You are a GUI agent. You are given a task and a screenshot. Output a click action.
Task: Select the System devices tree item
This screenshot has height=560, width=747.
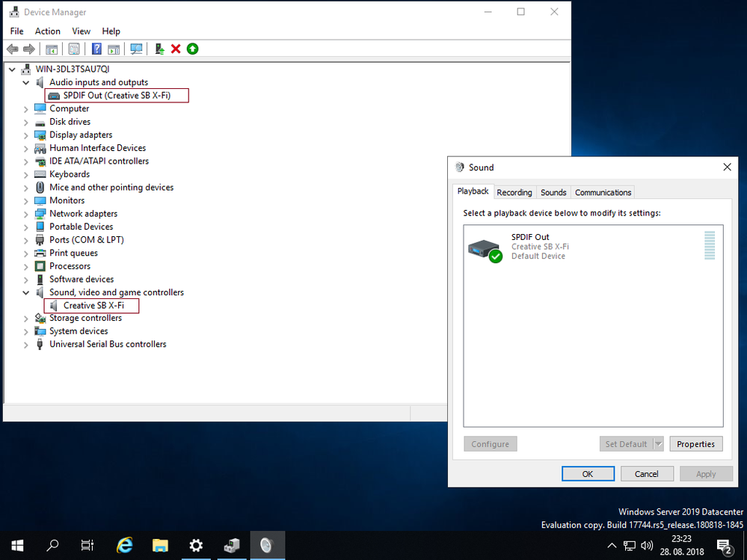pos(79,331)
